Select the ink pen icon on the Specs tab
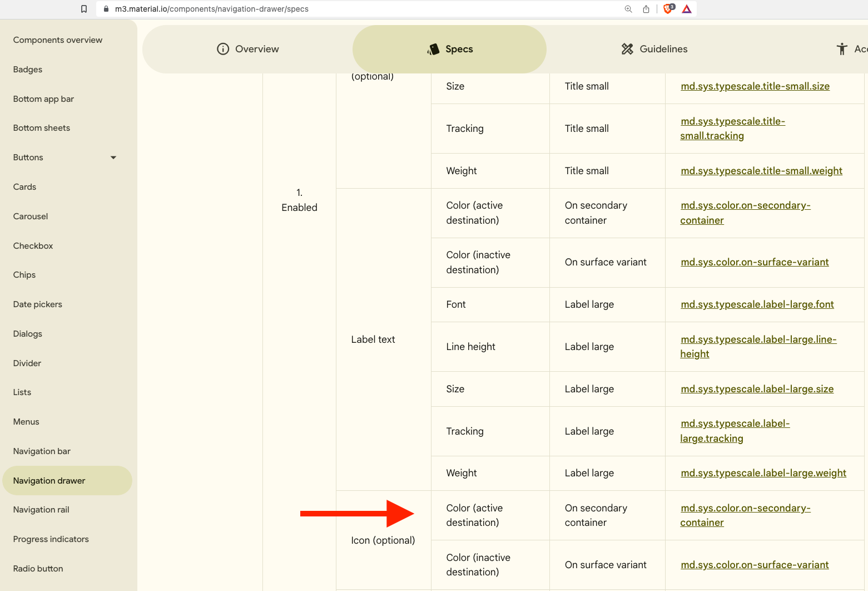 coord(433,49)
